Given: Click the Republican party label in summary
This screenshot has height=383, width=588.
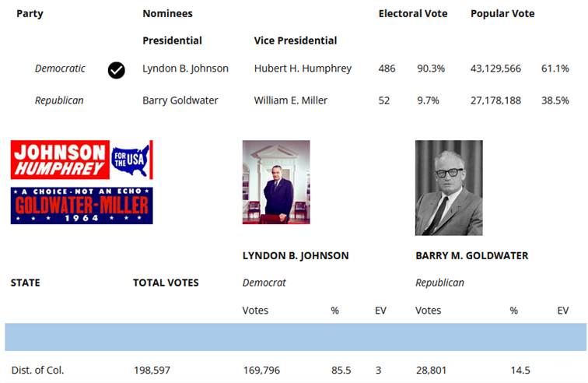Looking at the screenshot, I should (x=59, y=100).
